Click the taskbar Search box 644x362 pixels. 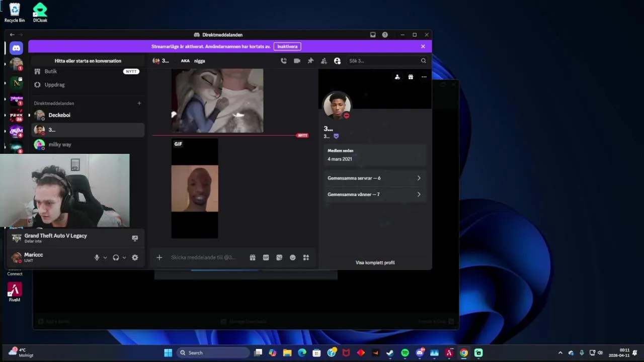click(213, 352)
